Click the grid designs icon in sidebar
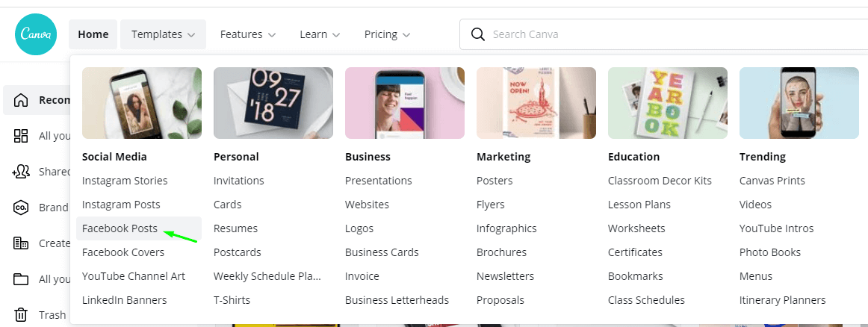Screen dimensions: 868x327 coord(21,136)
